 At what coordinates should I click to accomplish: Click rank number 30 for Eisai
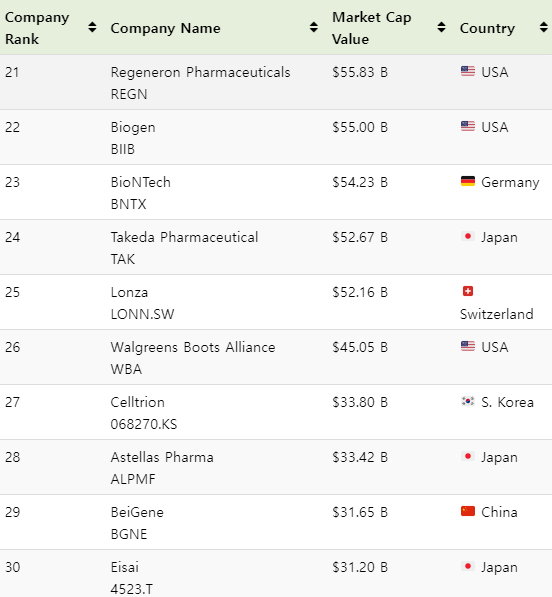pos(13,567)
